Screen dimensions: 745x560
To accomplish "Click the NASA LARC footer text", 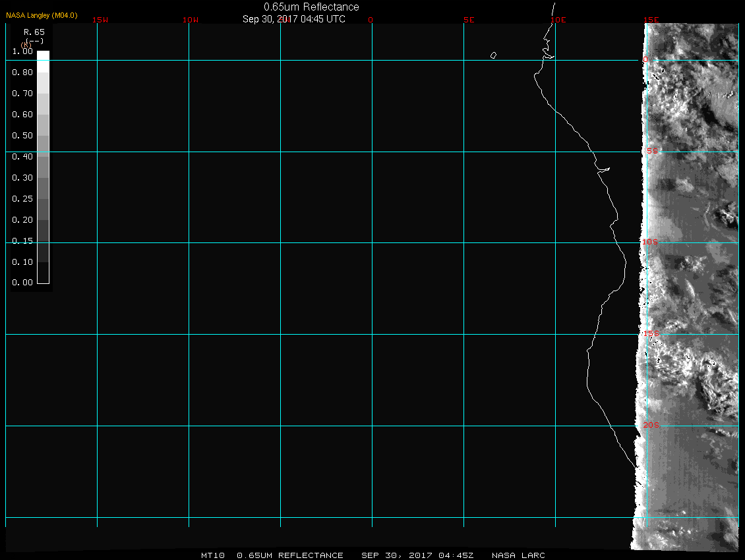I will (520, 555).
